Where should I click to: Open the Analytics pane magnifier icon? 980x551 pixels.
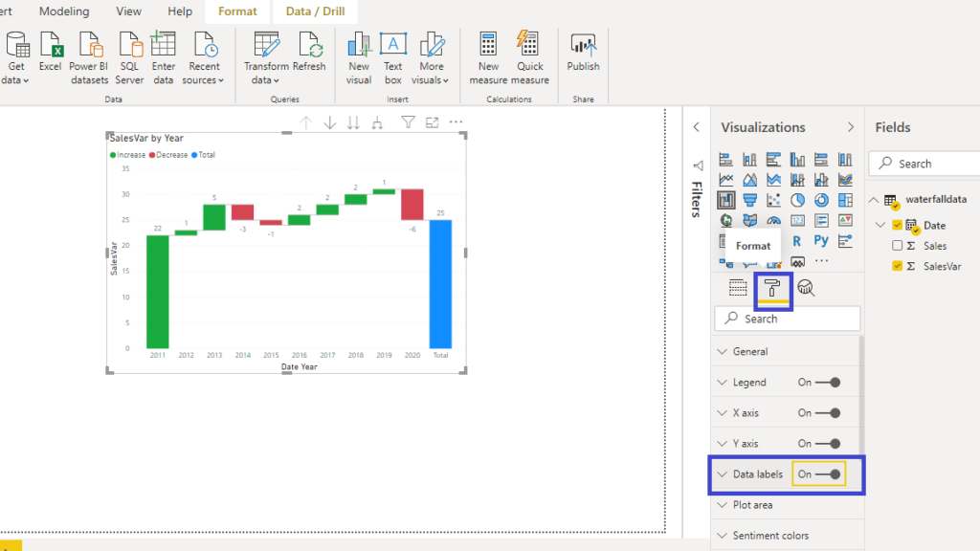[807, 287]
